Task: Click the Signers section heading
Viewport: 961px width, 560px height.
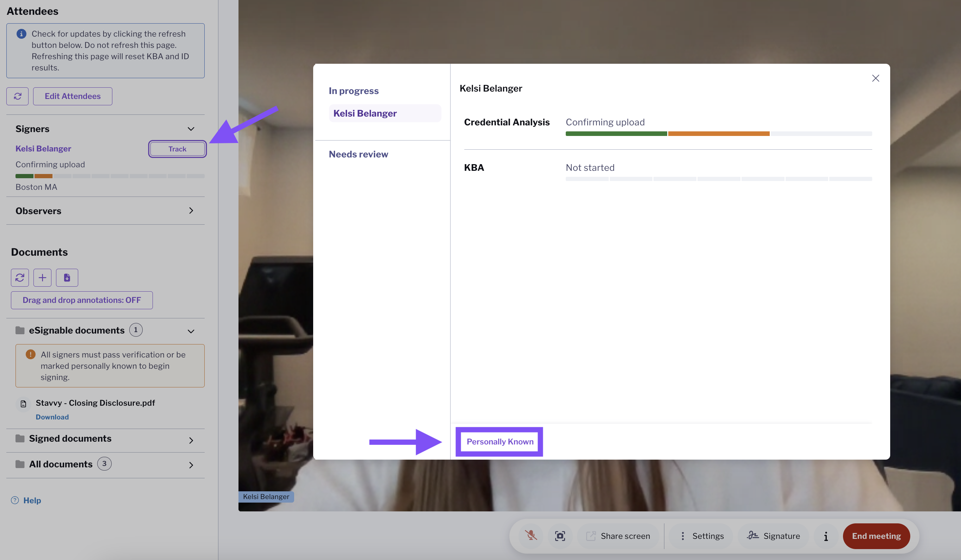Action: pyautogui.click(x=32, y=129)
